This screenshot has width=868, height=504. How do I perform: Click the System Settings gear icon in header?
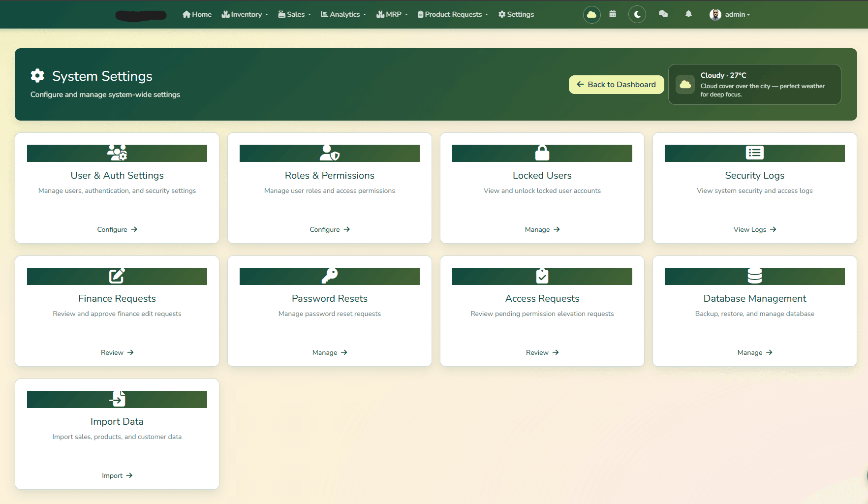tap(37, 76)
